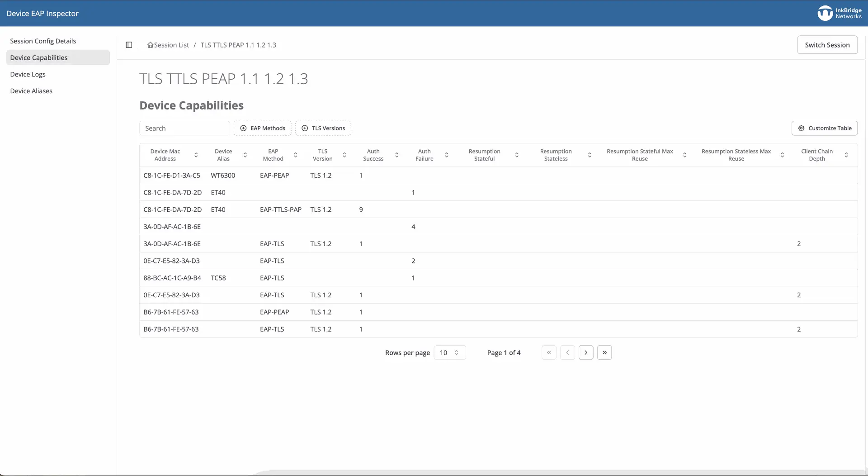Navigate back via Session List breadcrumb link

point(171,45)
